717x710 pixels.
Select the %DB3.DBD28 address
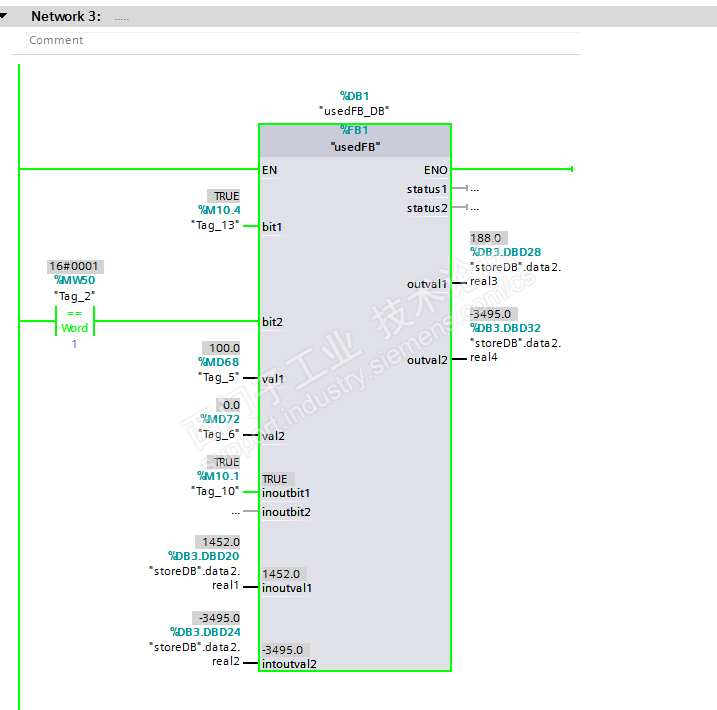pos(505,252)
